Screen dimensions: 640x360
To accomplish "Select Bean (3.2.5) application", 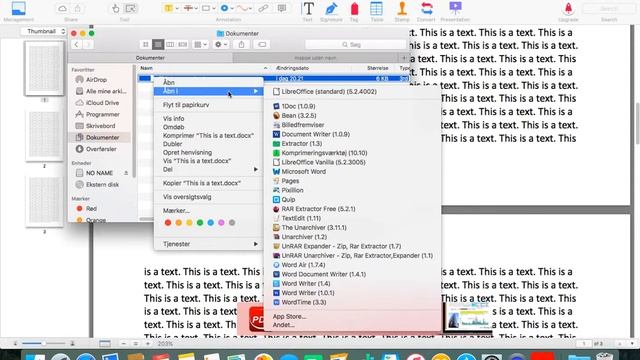I will pyautogui.click(x=298, y=116).
